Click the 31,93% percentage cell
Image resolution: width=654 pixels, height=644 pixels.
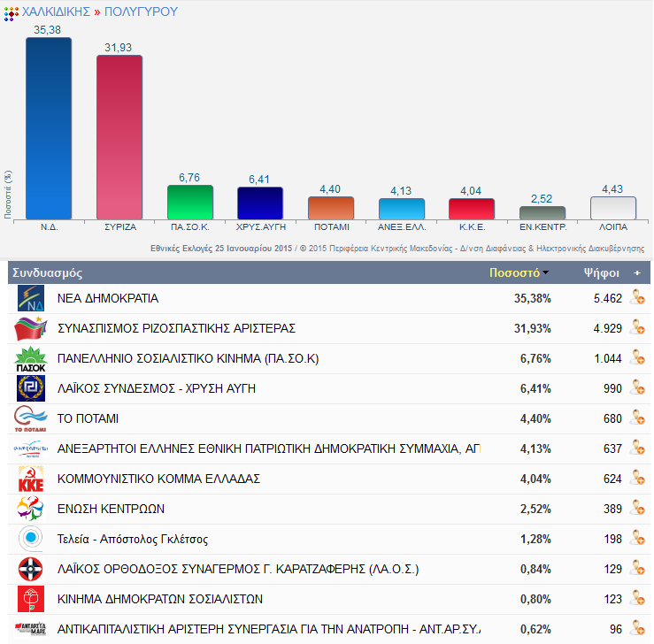pos(533,328)
